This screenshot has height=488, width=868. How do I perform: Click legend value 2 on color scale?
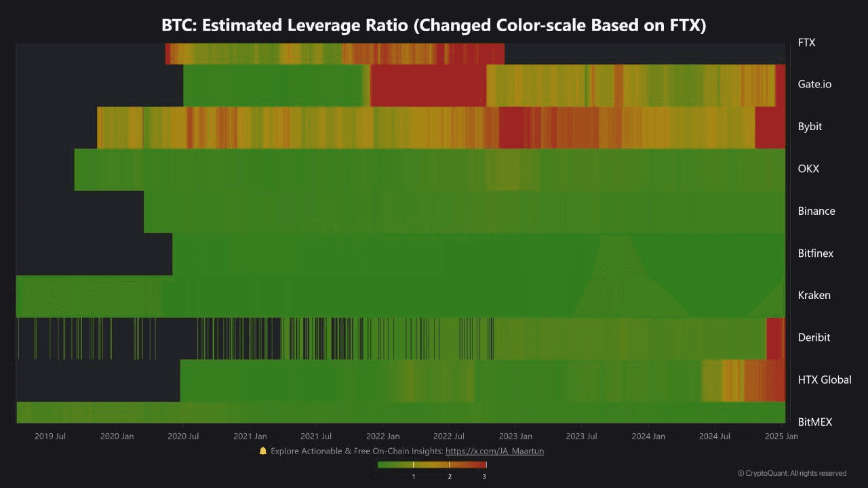tap(450, 477)
